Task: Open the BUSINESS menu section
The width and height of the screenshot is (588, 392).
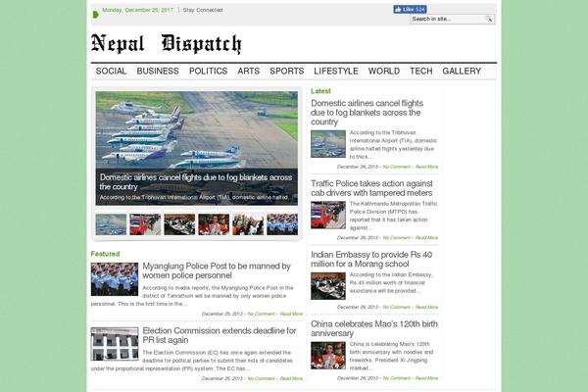Action: 158,71
